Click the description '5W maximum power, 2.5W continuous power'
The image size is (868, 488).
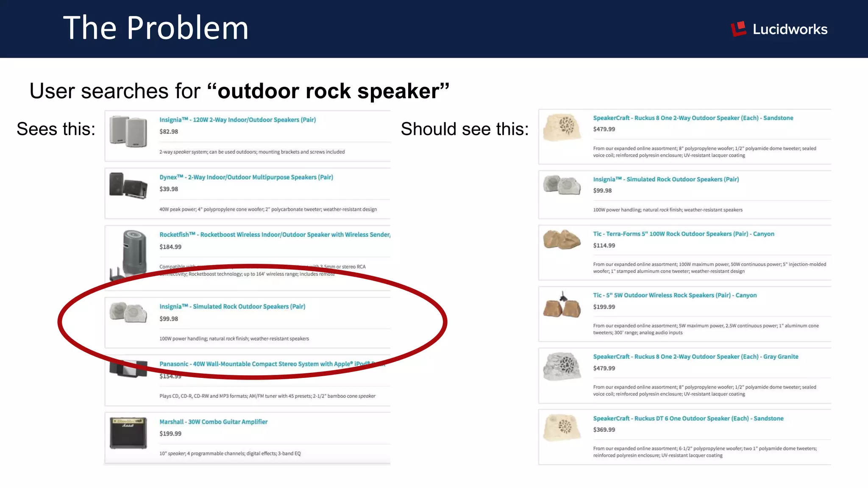click(x=706, y=329)
